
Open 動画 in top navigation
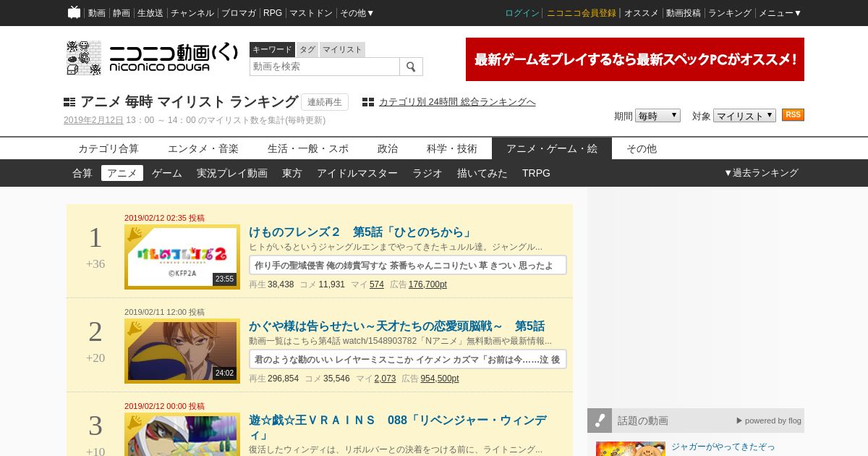(97, 13)
